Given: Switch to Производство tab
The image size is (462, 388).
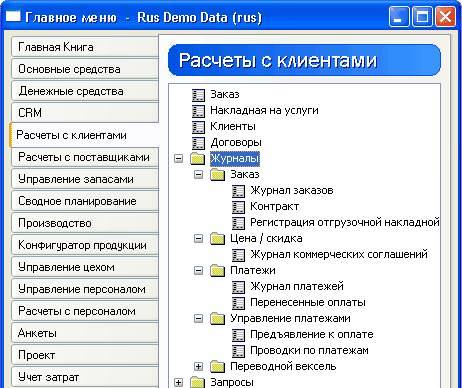Looking at the screenshot, I should [85, 223].
